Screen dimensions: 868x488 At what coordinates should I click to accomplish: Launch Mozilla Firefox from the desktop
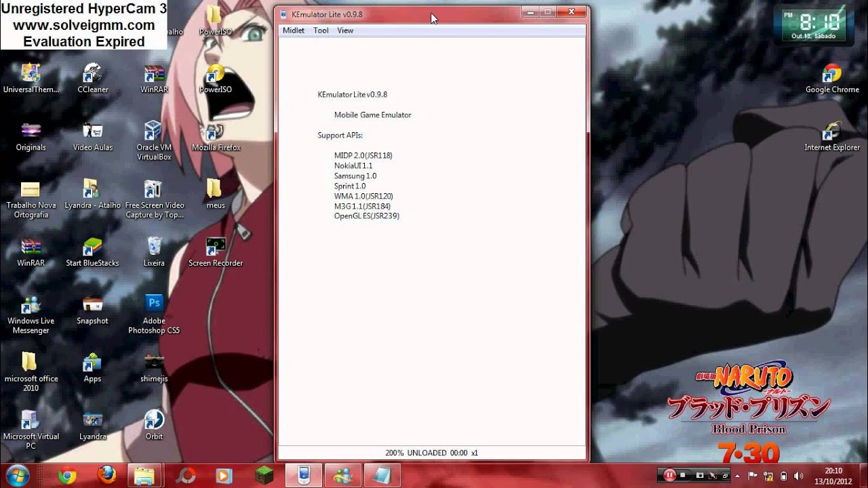[x=216, y=137]
